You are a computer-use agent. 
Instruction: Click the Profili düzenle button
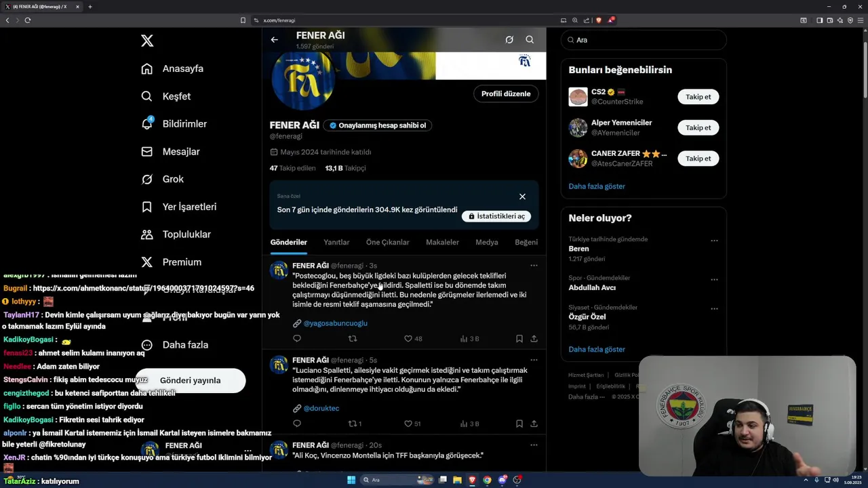[x=506, y=94]
